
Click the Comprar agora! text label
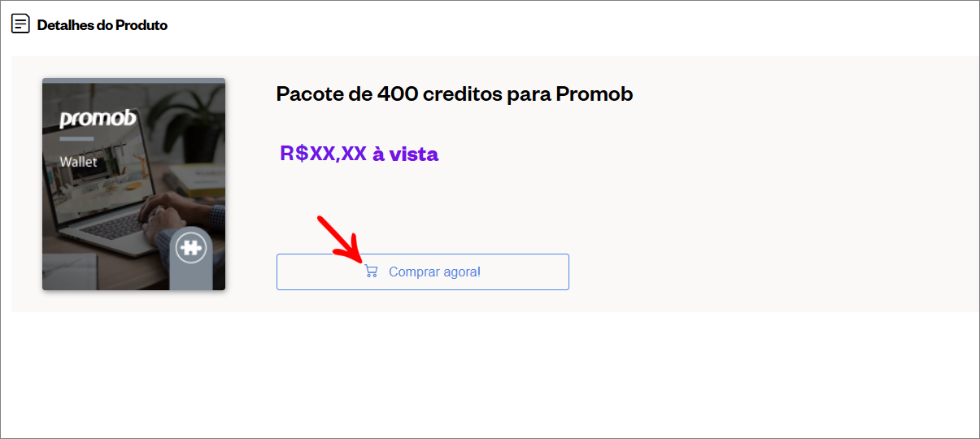435,272
